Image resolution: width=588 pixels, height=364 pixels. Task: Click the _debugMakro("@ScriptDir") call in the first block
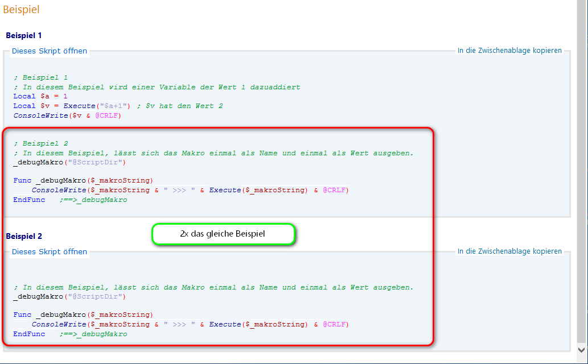coord(69,162)
